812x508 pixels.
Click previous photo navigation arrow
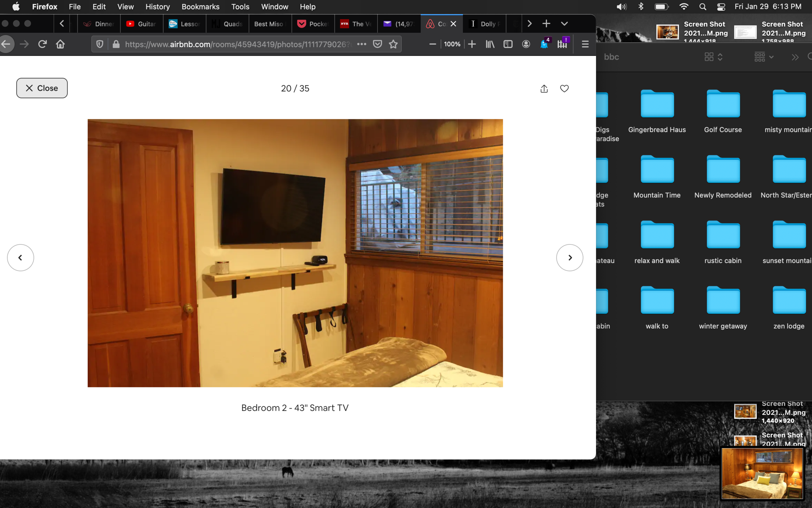point(20,257)
